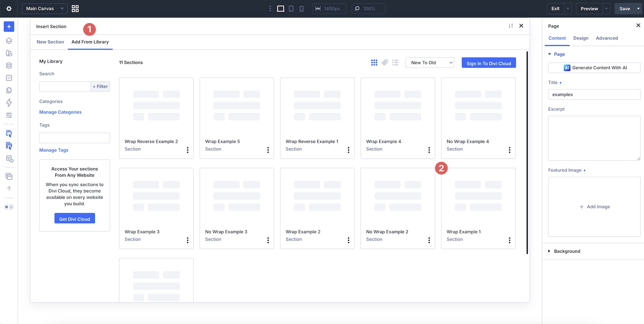Open options menu for Wrap Example 3
The width and height of the screenshot is (644, 324).
point(187,240)
